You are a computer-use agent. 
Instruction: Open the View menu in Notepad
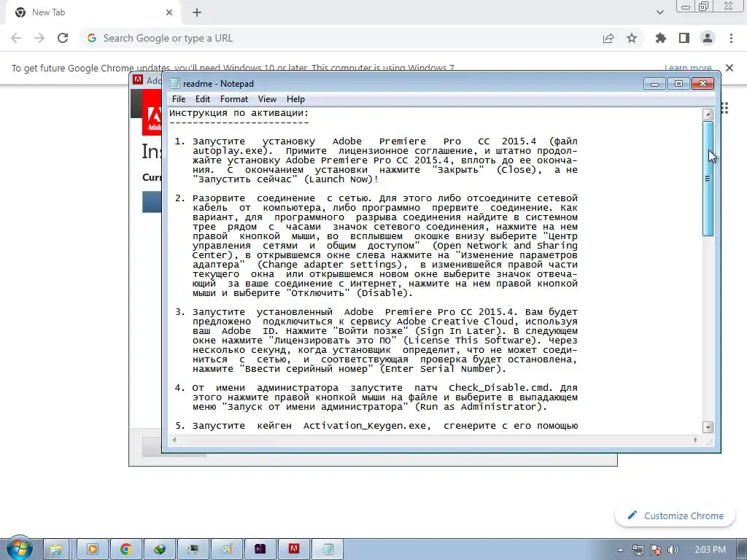point(267,99)
